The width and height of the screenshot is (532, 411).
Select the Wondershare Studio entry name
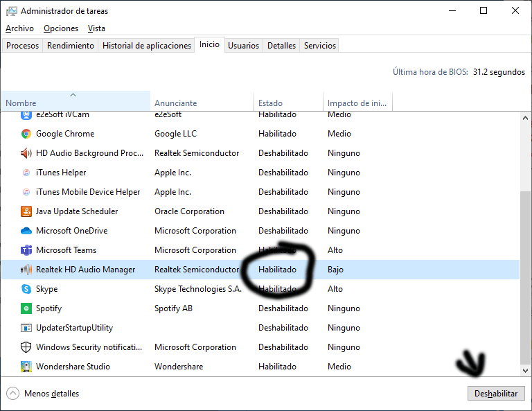tap(73, 367)
